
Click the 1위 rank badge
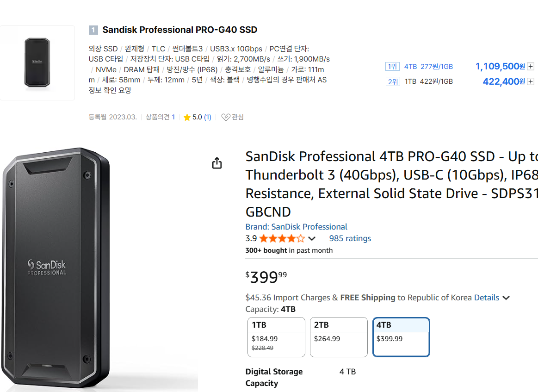coord(392,67)
